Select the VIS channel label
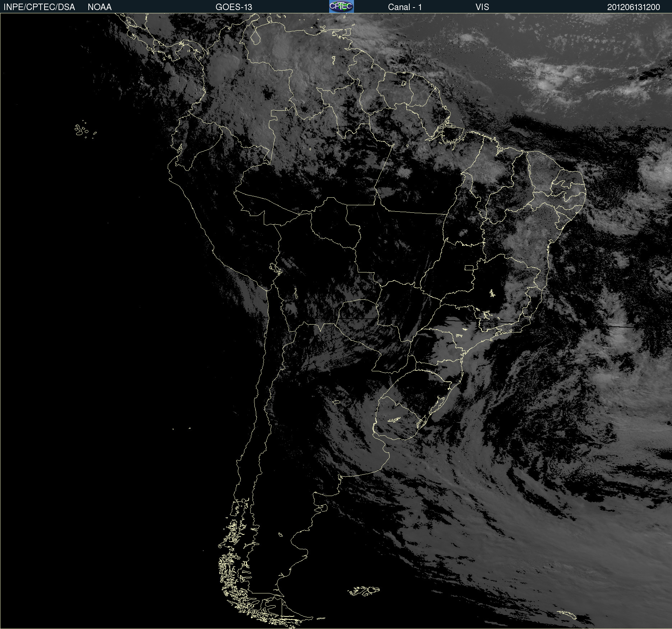This screenshot has width=672, height=629. coord(482,7)
